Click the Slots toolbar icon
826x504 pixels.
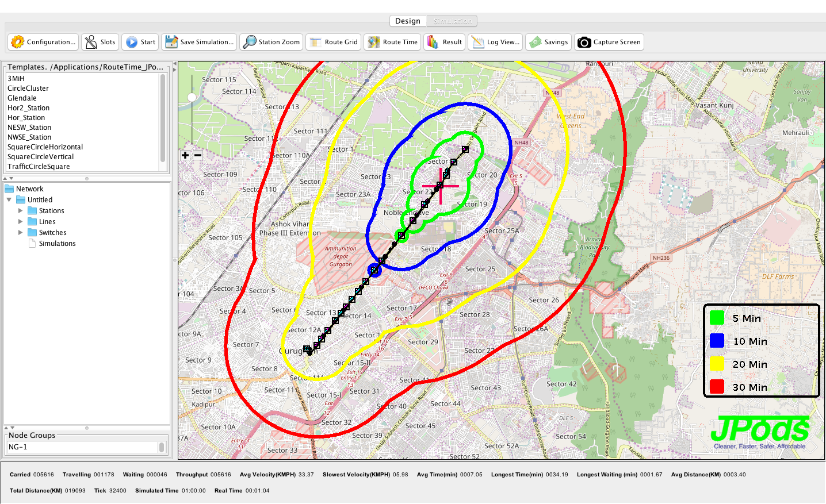point(91,42)
